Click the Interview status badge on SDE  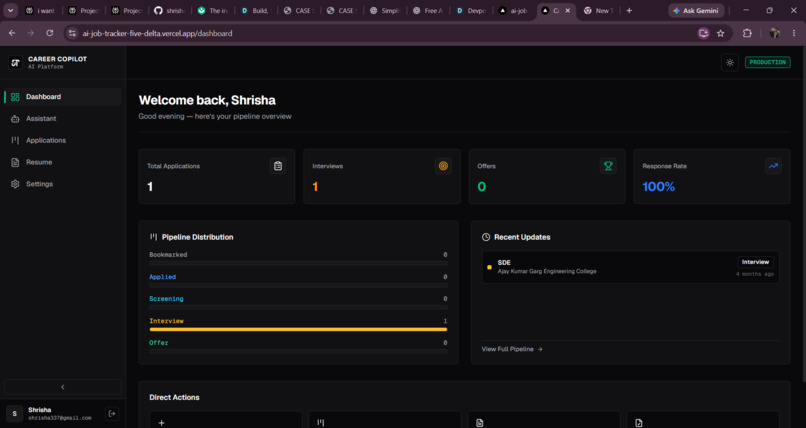tap(755, 262)
